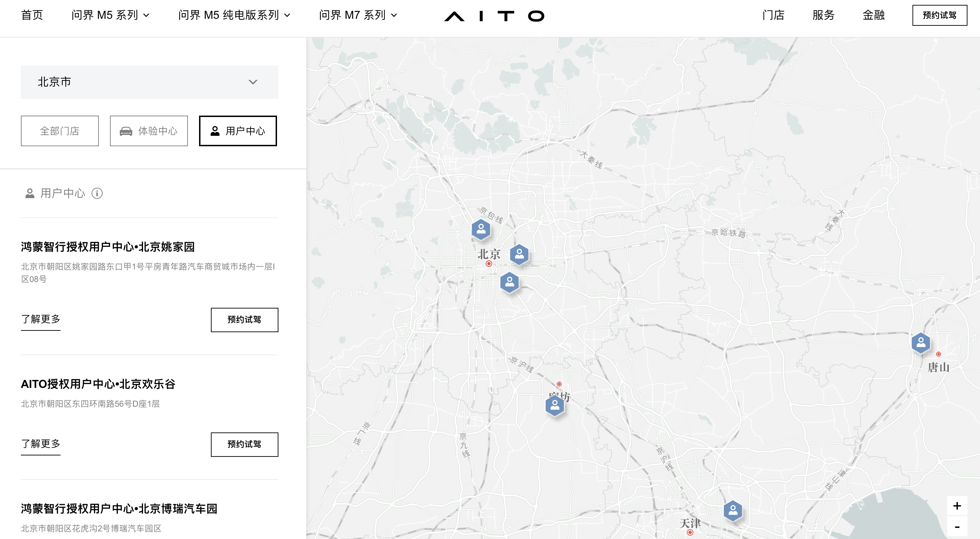
Task: Click address 北京市朝阳区东四环南路56号D座1层
Action: tap(90, 404)
